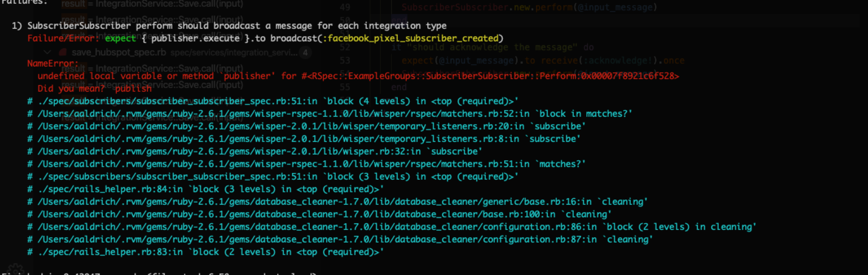This screenshot has height=275, width=868.
Task: Click the database_cleaner/base.rb:100 backtrace line
Action: point(319,214)
